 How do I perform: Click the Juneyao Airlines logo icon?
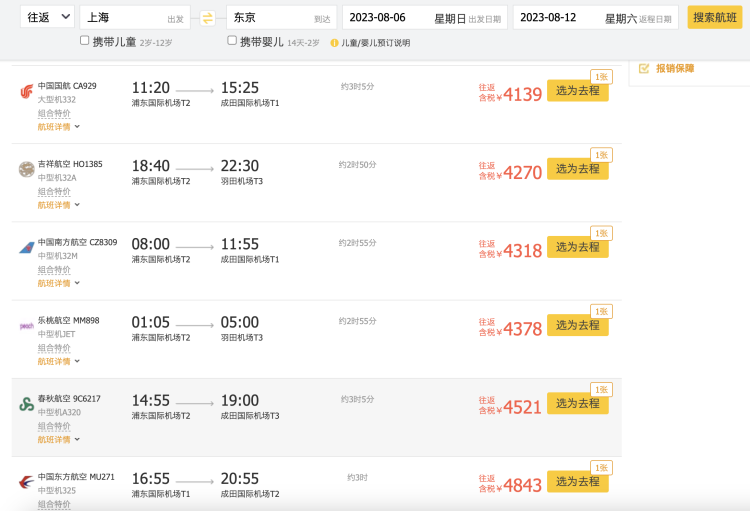[26, 169]
